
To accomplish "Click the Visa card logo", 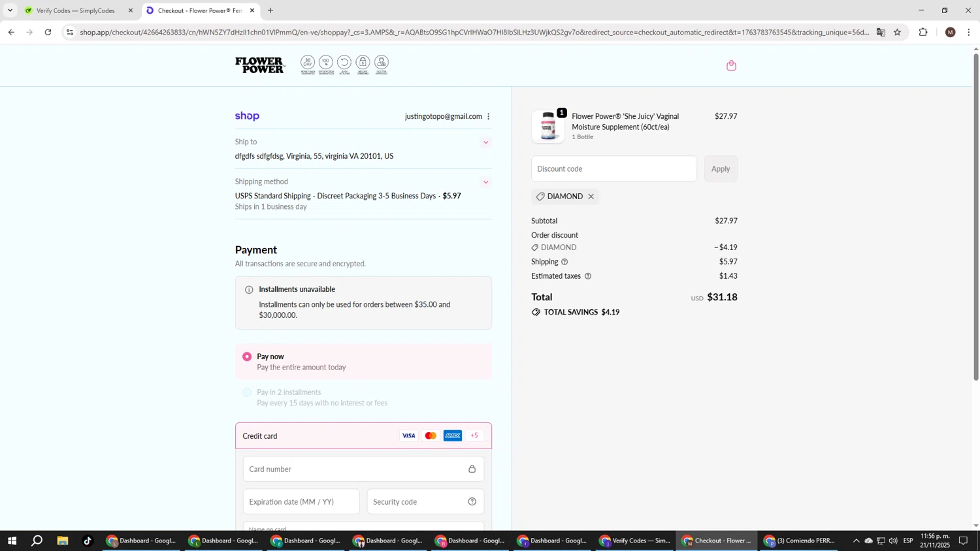I will click(x=408, y=435).
